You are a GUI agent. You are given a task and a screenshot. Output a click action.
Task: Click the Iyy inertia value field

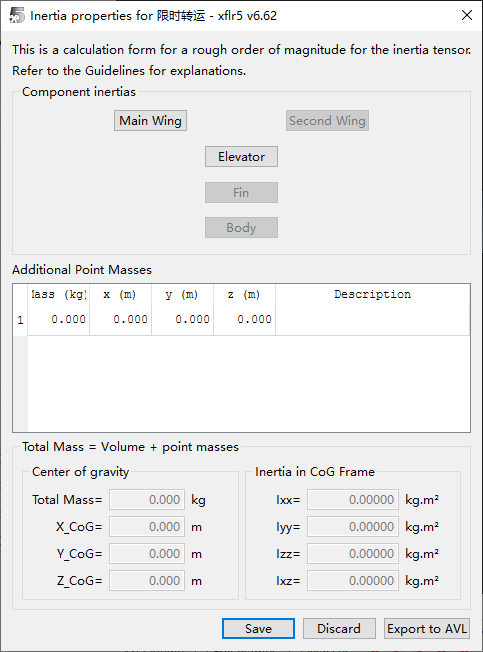coord(353,526)
